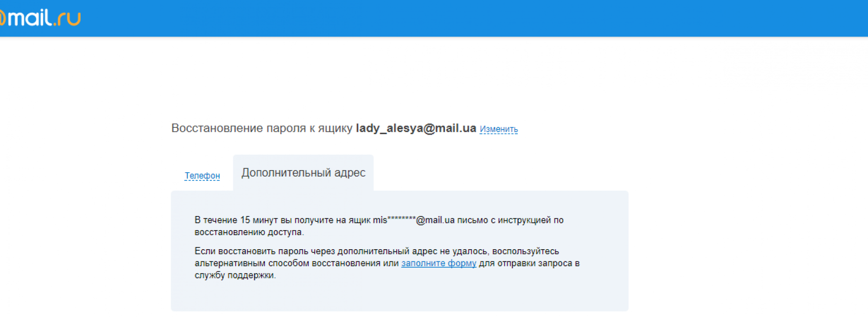Click the bold lady_alesya@mail.ua address
The width and height of the screenshot is (868, 317).
click(x=416, y=128)
